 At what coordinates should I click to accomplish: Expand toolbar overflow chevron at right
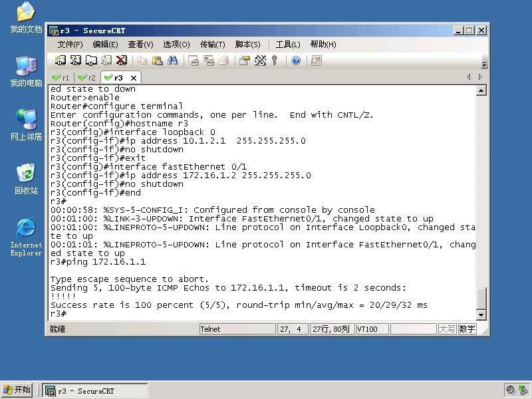(485, 65)
